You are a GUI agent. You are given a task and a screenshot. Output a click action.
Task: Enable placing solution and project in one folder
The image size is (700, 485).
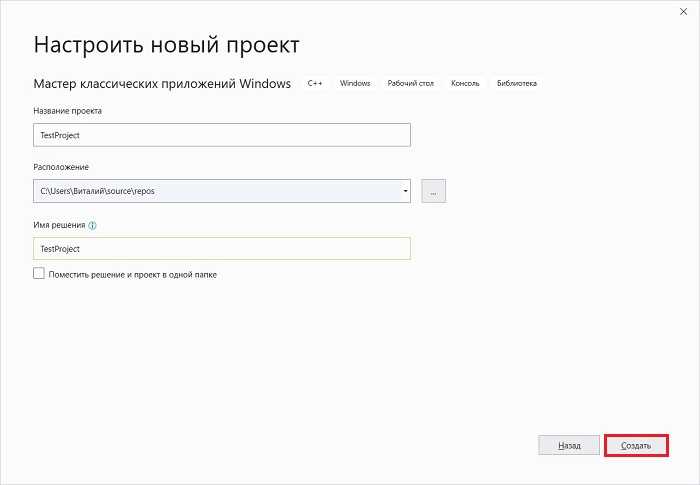39,273
